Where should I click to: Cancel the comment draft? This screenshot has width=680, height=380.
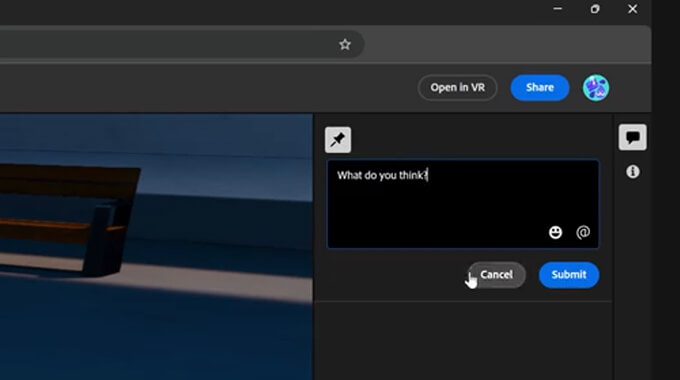pos(497,275)
